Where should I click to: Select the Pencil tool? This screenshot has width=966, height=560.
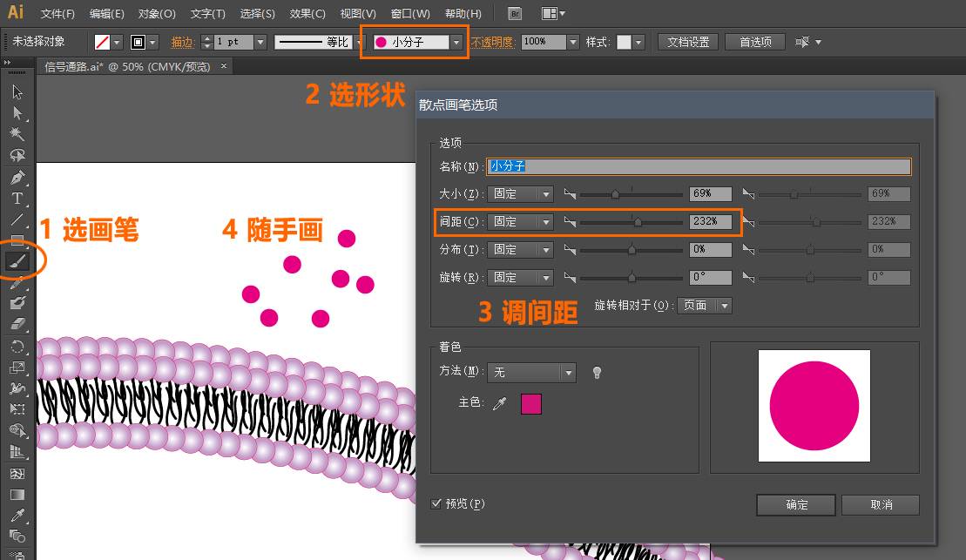click(x=17, y=283)
